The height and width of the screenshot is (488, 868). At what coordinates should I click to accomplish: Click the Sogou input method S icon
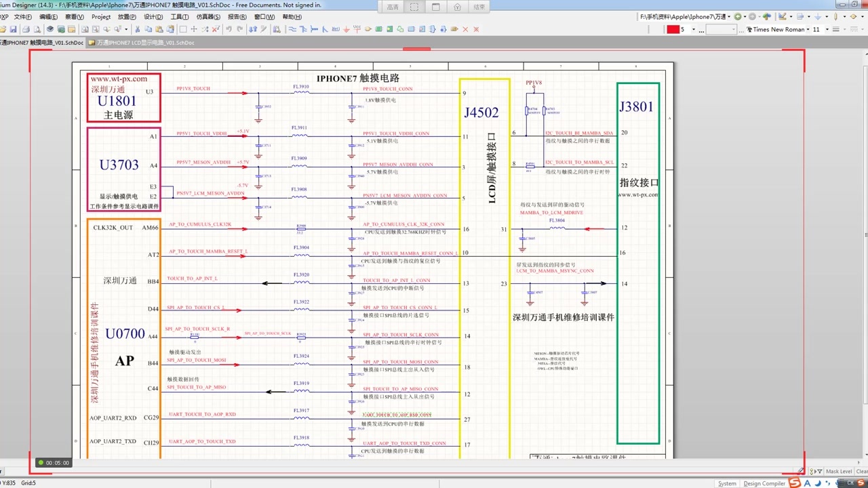tap(795, 483)
